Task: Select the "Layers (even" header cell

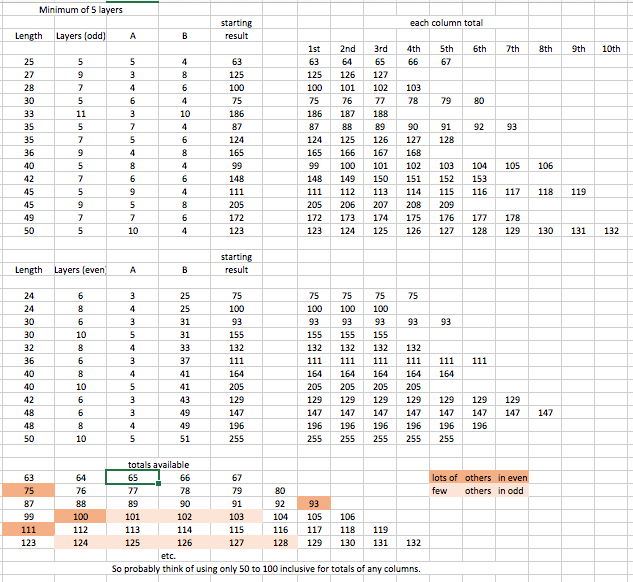Action: [x=80, y=270]
